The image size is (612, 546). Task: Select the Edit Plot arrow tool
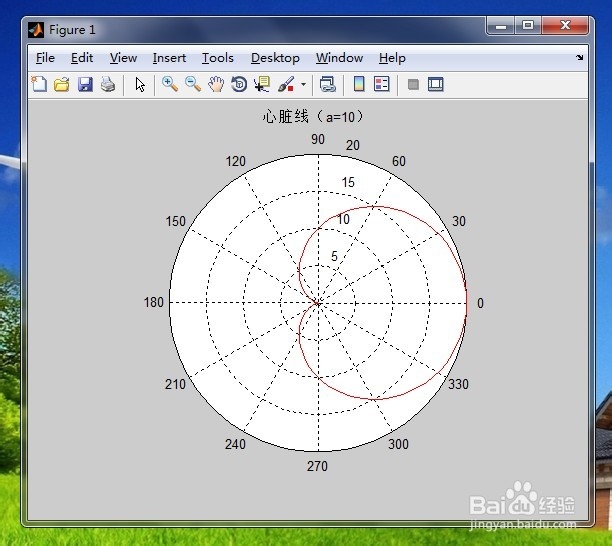pos(140,85)
